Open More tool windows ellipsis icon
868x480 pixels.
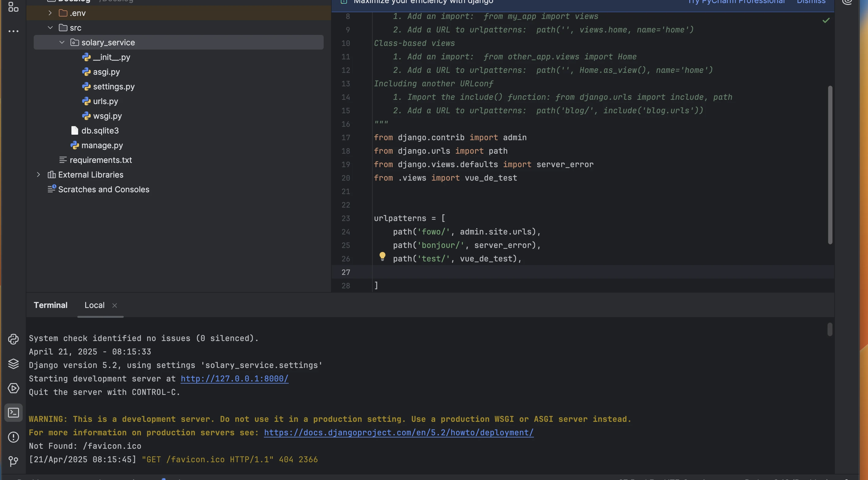(13, 31)
